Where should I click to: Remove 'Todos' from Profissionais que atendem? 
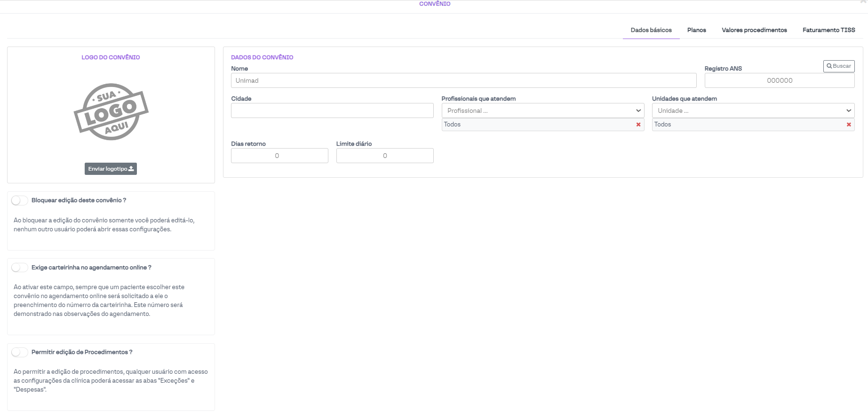tap(638, 125)
